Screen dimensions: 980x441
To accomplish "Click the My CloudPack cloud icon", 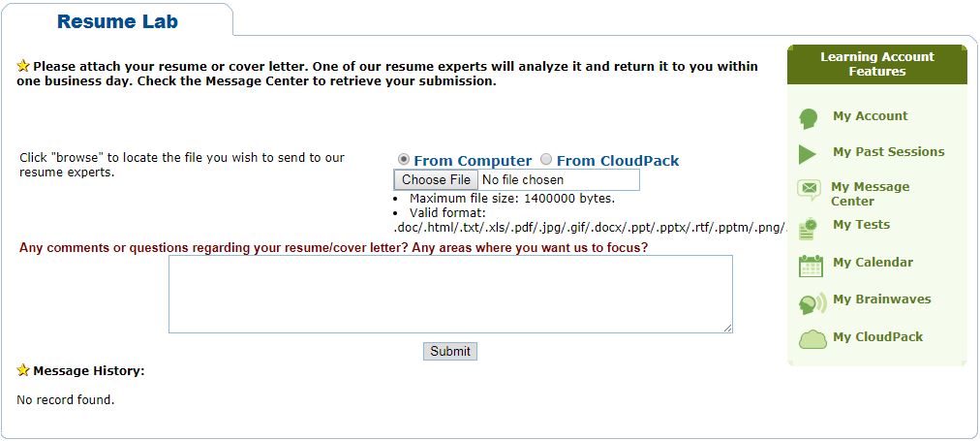I will tap(812, 339).
